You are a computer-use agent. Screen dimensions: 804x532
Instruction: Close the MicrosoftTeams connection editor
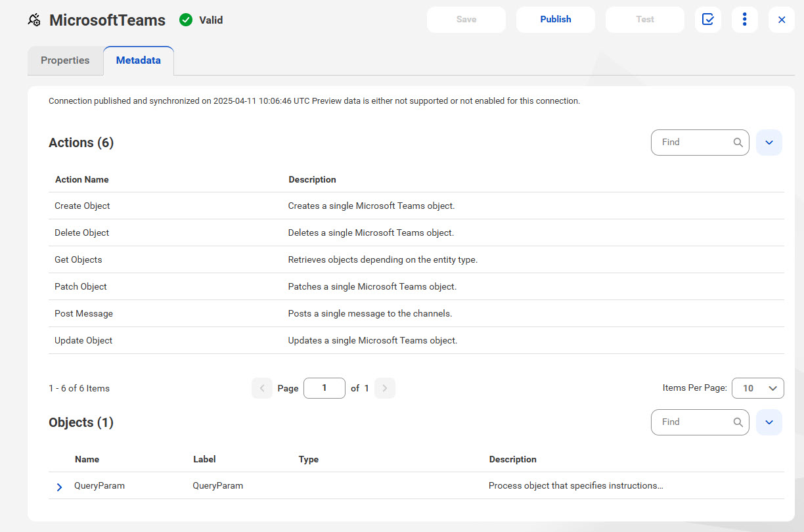[x=782, y=20]
